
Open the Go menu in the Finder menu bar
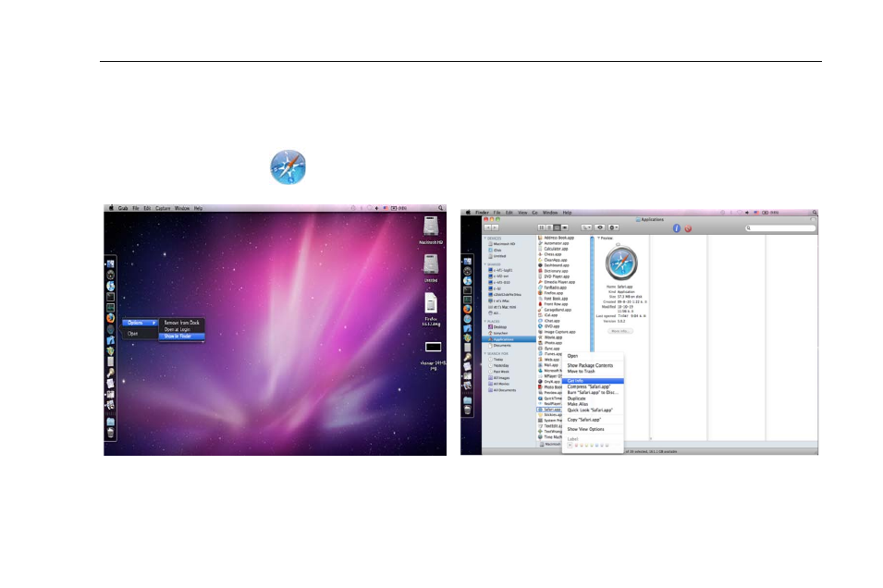tap(534, 213)
